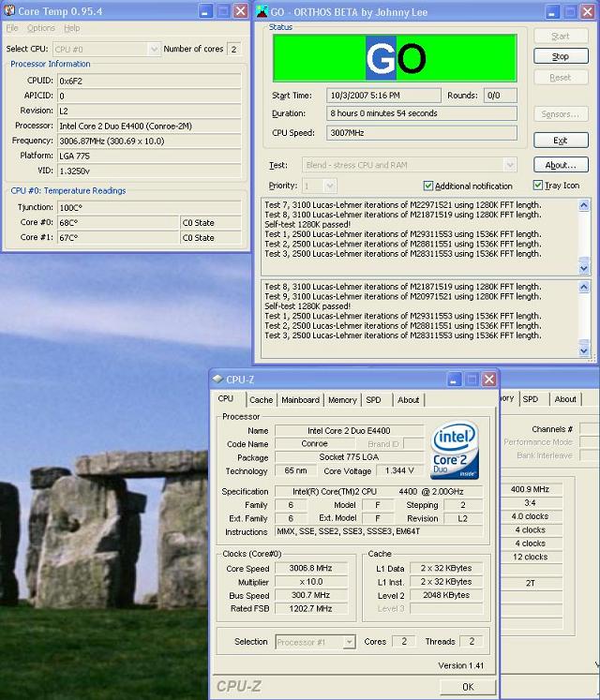
Task: Minimize the ORTHOS window
Action: coord(552,11)
